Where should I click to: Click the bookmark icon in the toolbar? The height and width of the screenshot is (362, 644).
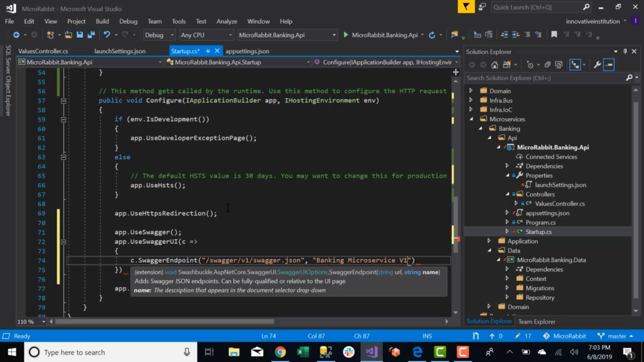554,35
